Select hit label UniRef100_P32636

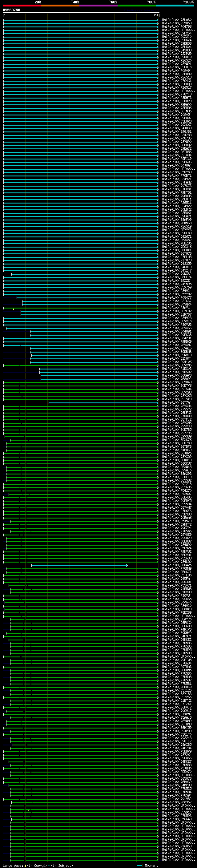coord(177,487)
